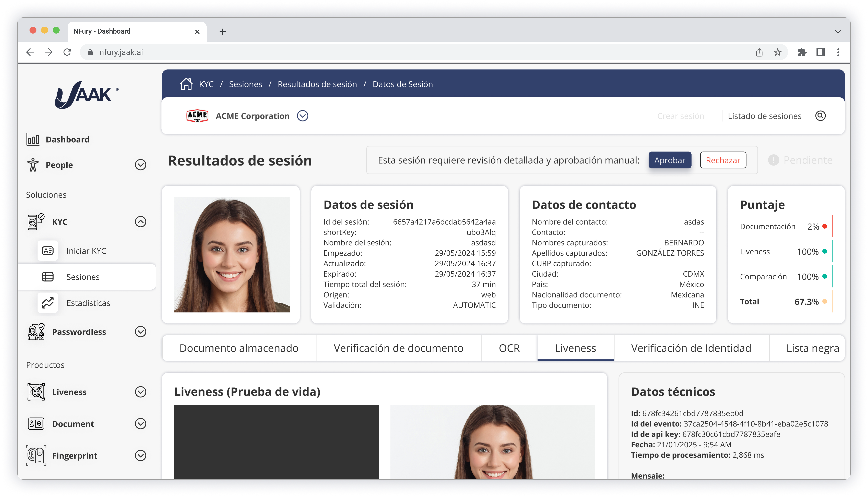
Task: Click the Dashboard bar chart icon
Action: [33, 140]
